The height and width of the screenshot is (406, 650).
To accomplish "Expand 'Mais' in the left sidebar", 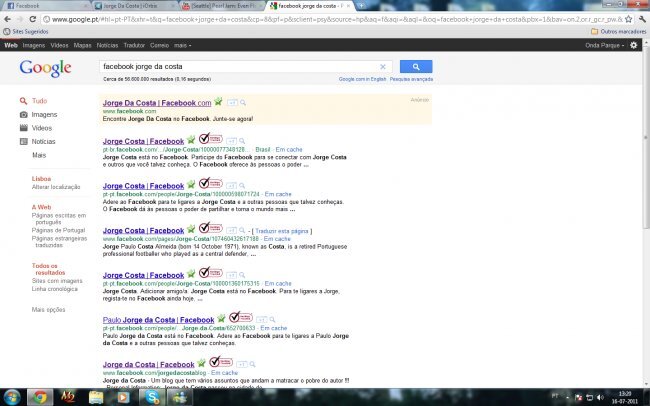I will click(x=39, y=155).
